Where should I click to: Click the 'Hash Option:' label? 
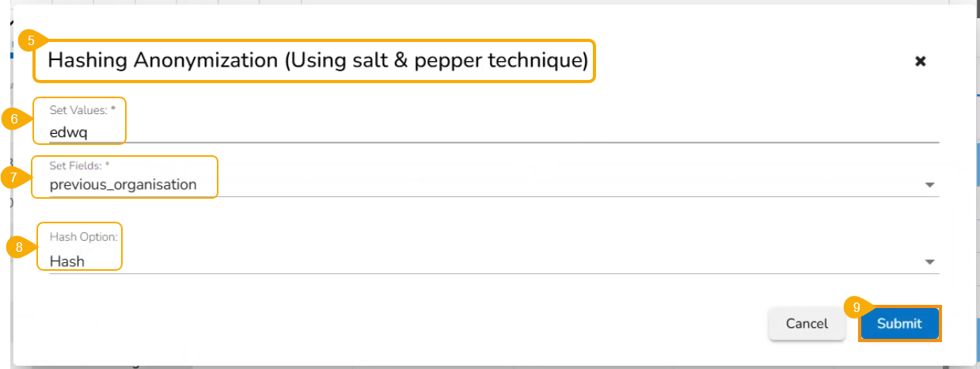[x=83, y=237]
